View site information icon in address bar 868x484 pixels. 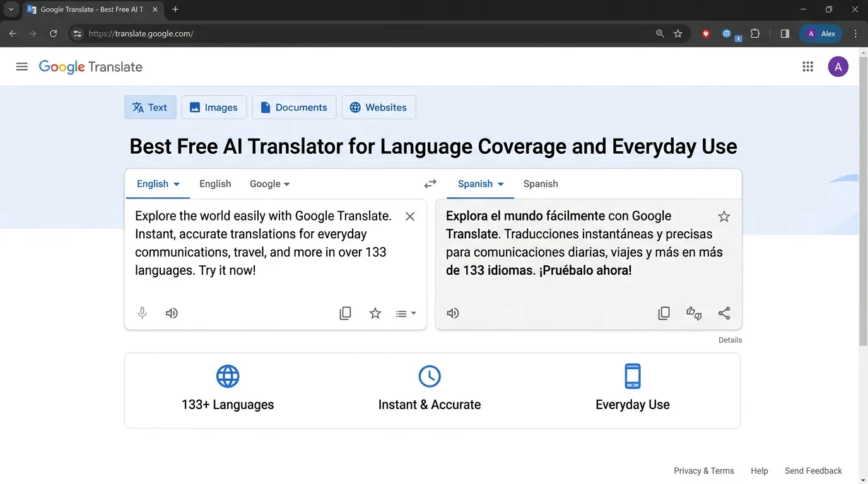(x=77, y=33)
